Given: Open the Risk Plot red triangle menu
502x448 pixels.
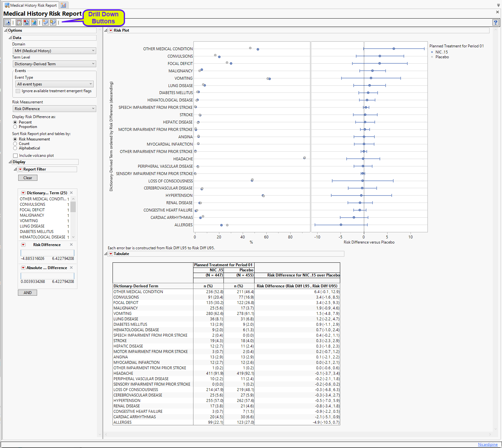Looking at the screenshot, I should click(x=111, y=30).
